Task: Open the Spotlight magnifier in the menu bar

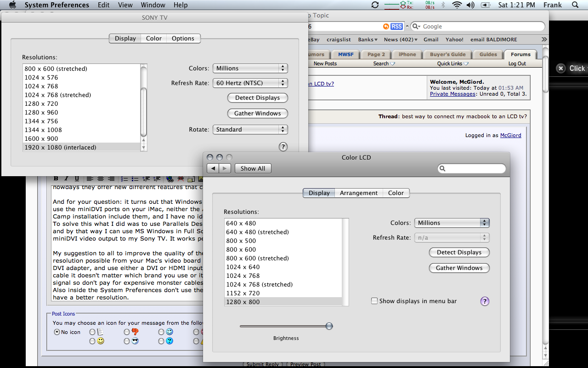Action: [575, 5]
